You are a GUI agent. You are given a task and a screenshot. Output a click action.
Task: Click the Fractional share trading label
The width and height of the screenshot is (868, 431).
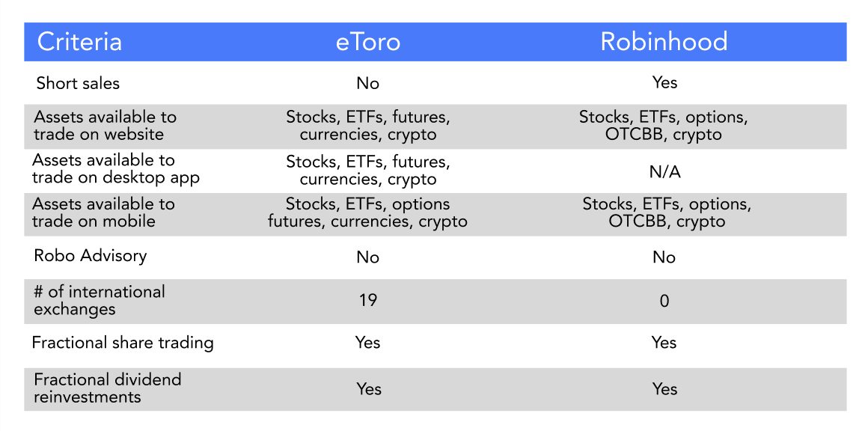[x=123, y=343]
